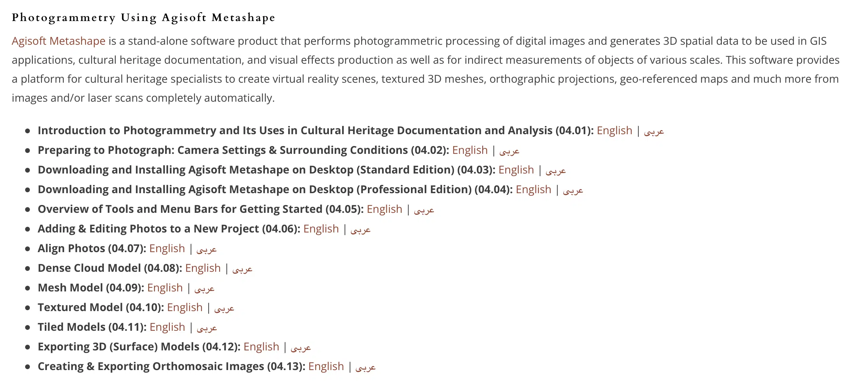Open English link for Textured Model (04.10)
The height and width of the screenshot is (387, 868).
(x=185, y=308)
